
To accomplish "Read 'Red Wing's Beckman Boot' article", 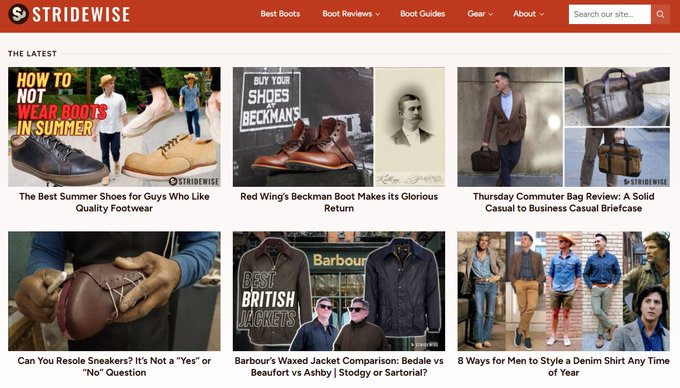I will (x=339, y=202).
